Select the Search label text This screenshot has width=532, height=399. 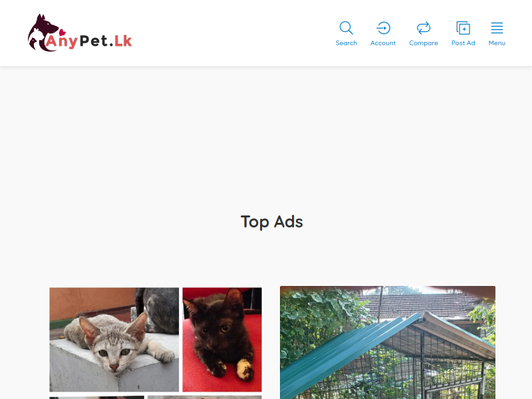point(346,43)
